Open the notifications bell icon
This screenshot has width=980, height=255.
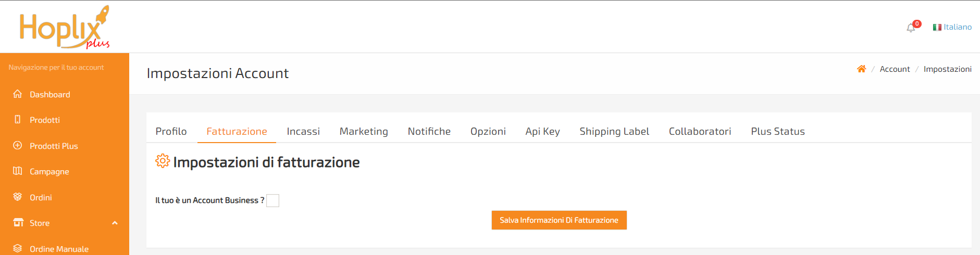tap(911, 28)
